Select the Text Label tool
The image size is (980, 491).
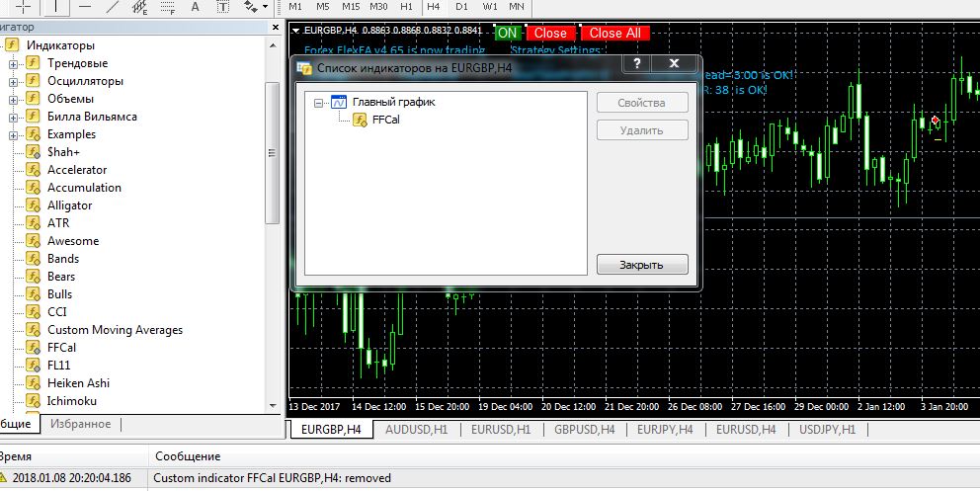point(223,7)
